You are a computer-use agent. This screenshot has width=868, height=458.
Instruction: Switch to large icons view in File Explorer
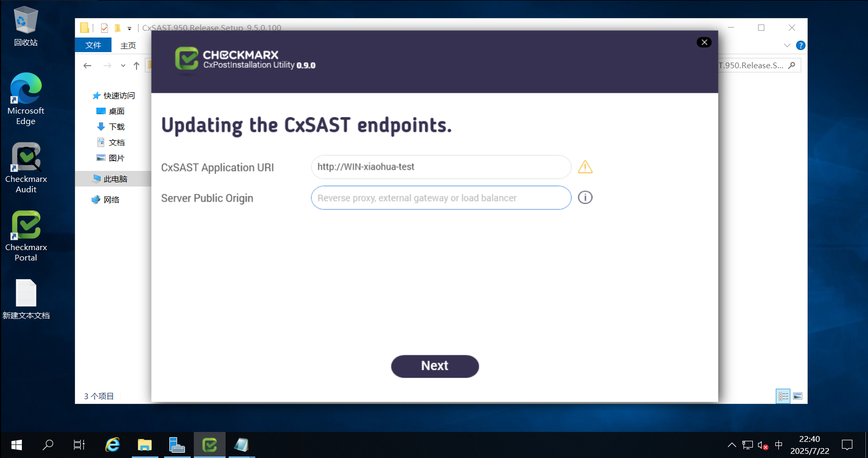click(x=798, y=397)
